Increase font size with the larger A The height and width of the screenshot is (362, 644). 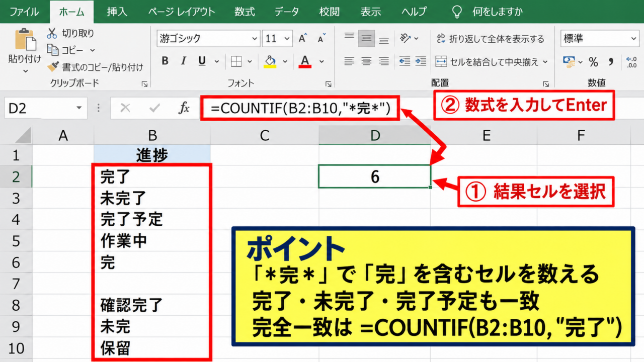[303, 38]
